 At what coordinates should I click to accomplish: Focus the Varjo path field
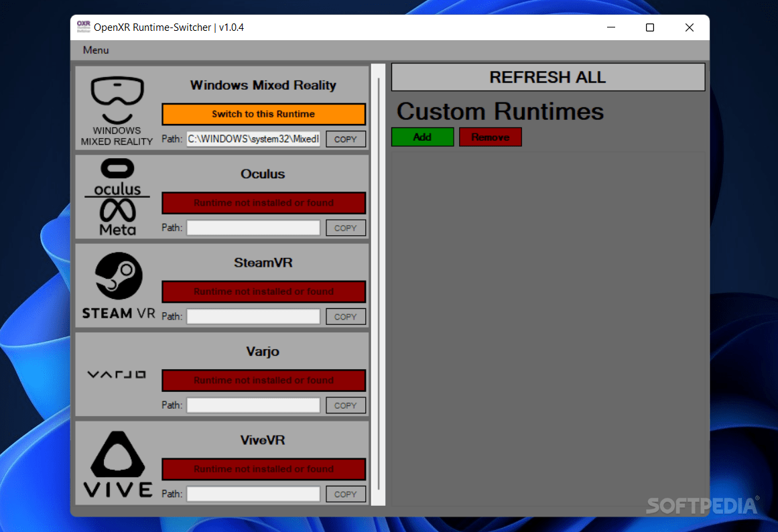pos(253,405)
